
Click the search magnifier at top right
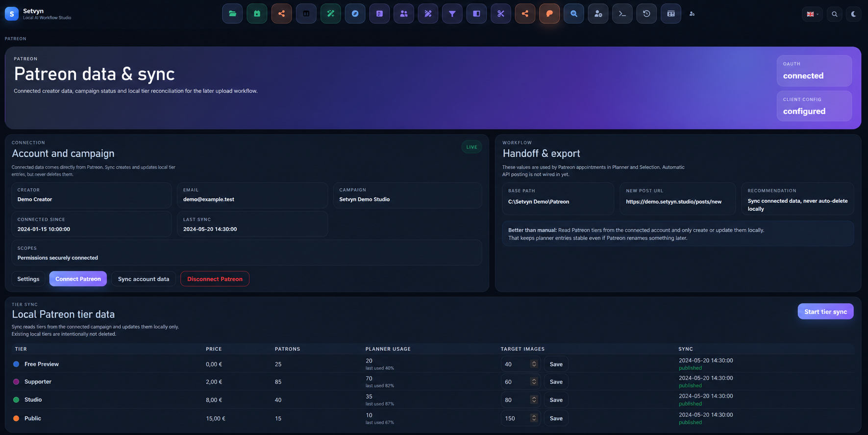click(x=835, y=14)
